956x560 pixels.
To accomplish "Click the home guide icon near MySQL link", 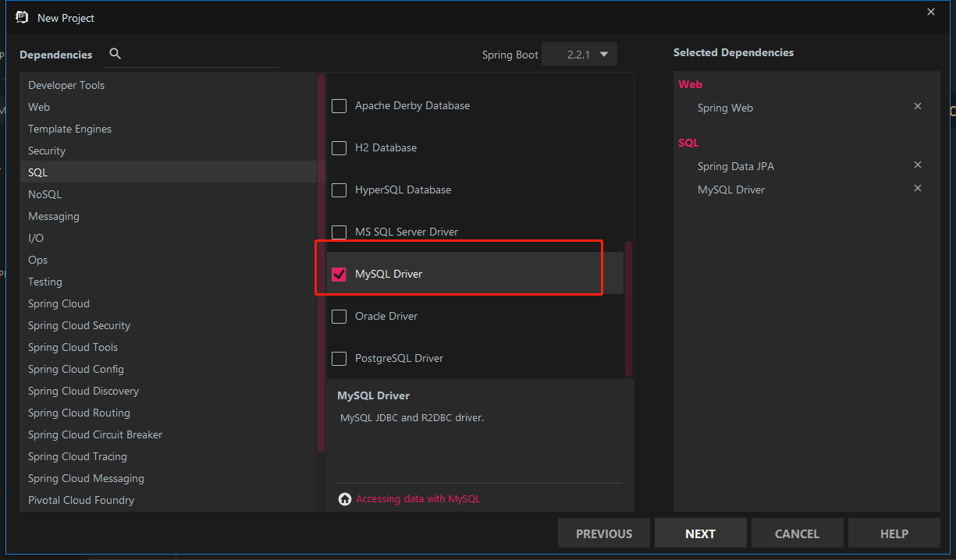I will [x=345, y=499].
